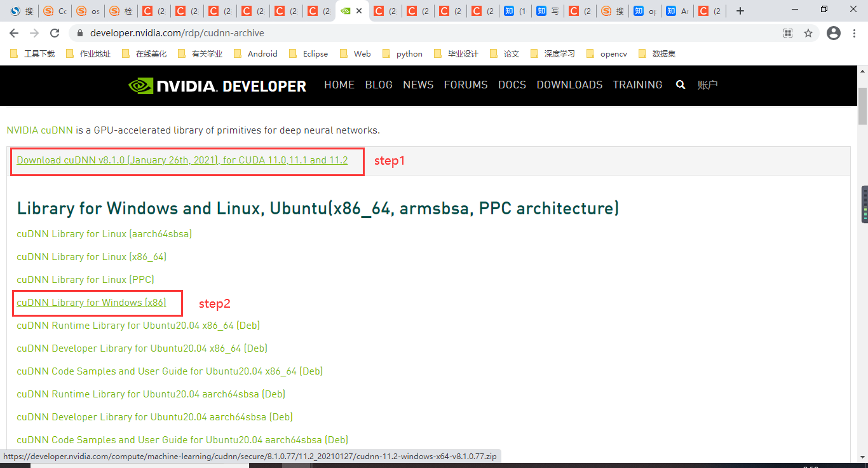Open DOCS in NVIDIA navigation
868x468 pixels.
pos(512,85)
